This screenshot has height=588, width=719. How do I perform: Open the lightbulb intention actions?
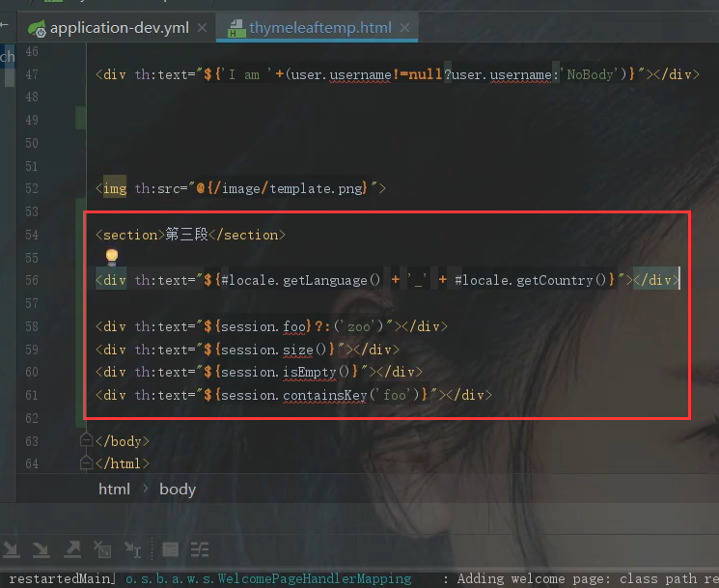click(x=112, y=257)
